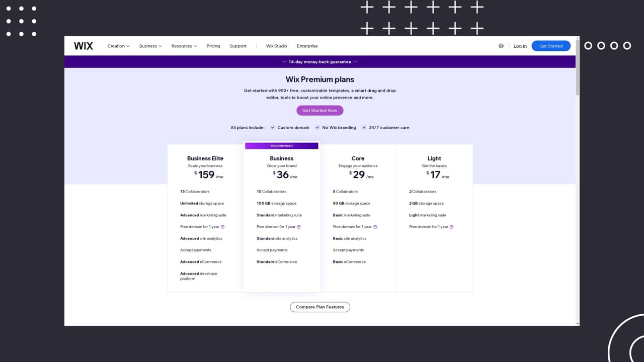Click the gift icon in the Business plan column

[299, 227]
